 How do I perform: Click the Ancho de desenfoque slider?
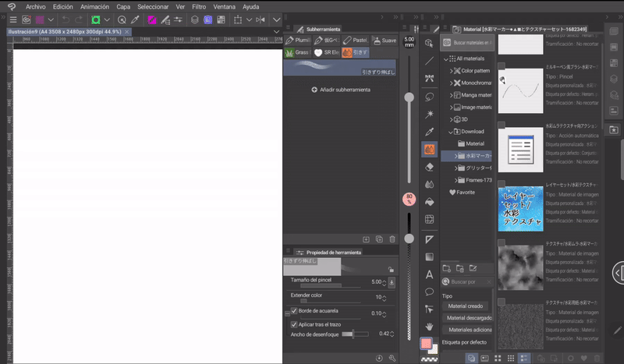pyautogui.click(x=355, y=334)
